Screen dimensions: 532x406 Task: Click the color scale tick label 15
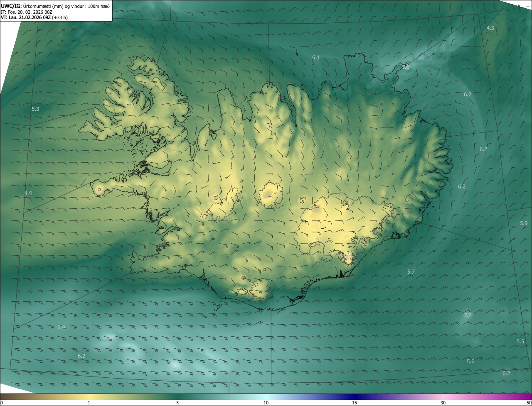point(355,403)
